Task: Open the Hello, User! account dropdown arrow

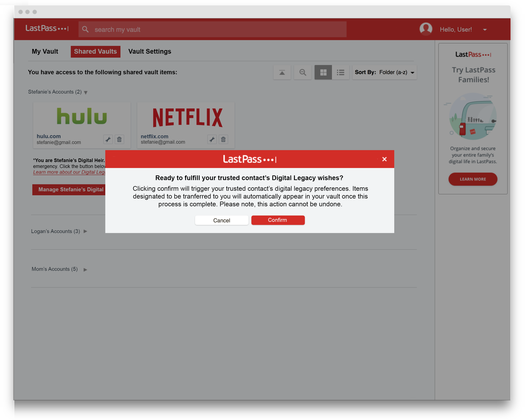Action: (x=485, y=30)
